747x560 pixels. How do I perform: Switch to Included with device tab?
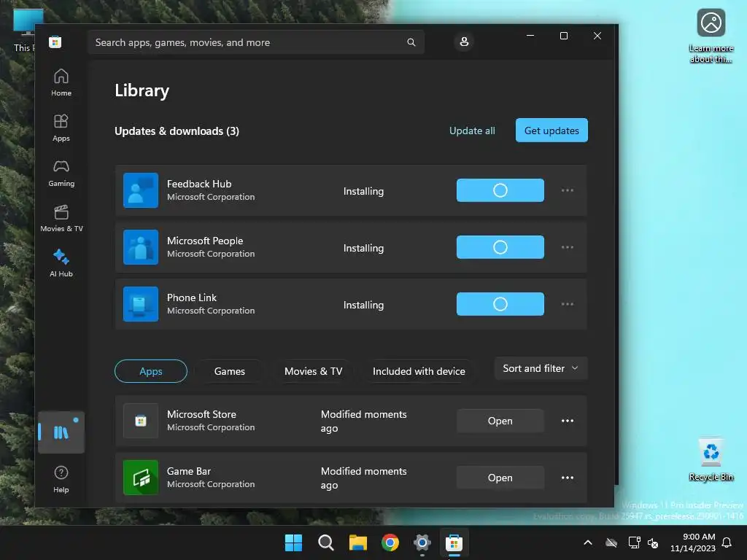(419, 371)
